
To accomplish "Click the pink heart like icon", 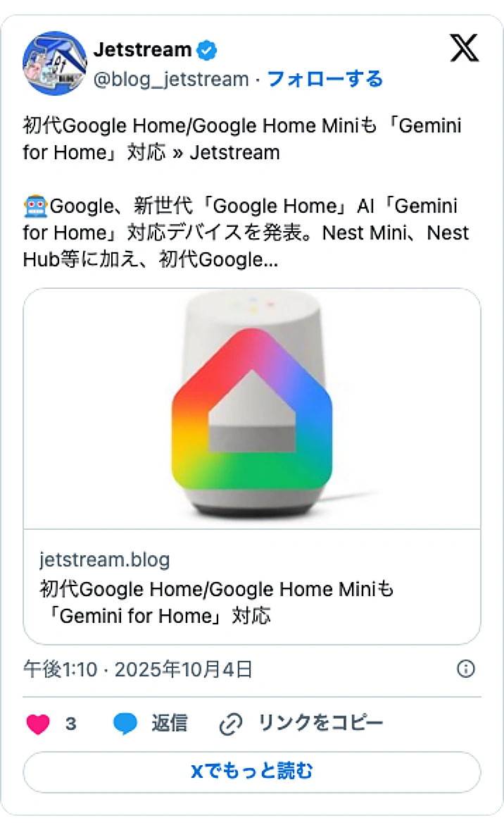I will click(38, 724).
